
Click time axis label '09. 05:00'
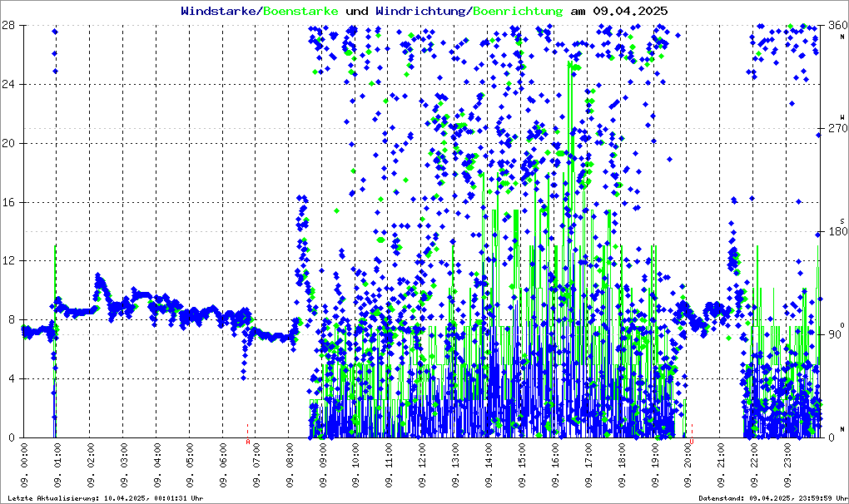[x=190, y=466]
